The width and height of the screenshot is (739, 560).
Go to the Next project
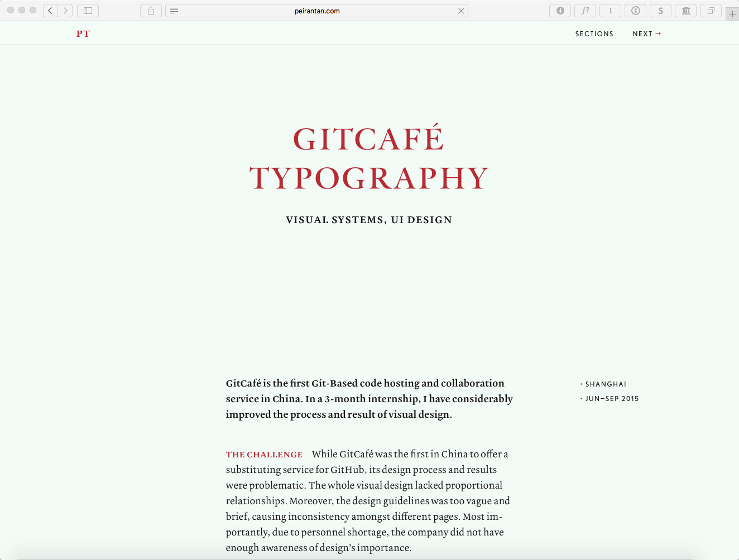tap(646, 34)
